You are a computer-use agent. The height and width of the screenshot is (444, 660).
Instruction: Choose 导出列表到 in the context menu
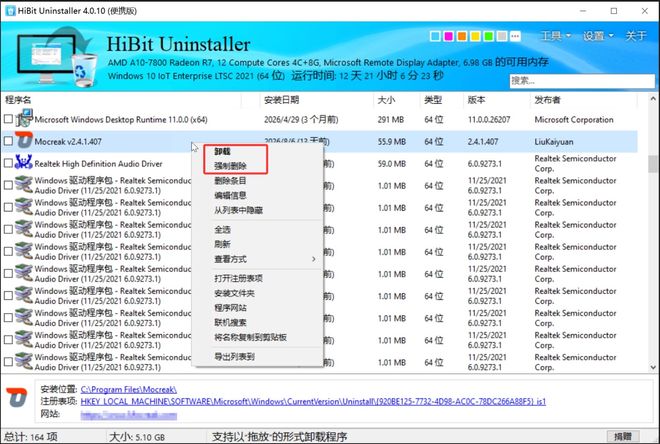click(234, 356)
